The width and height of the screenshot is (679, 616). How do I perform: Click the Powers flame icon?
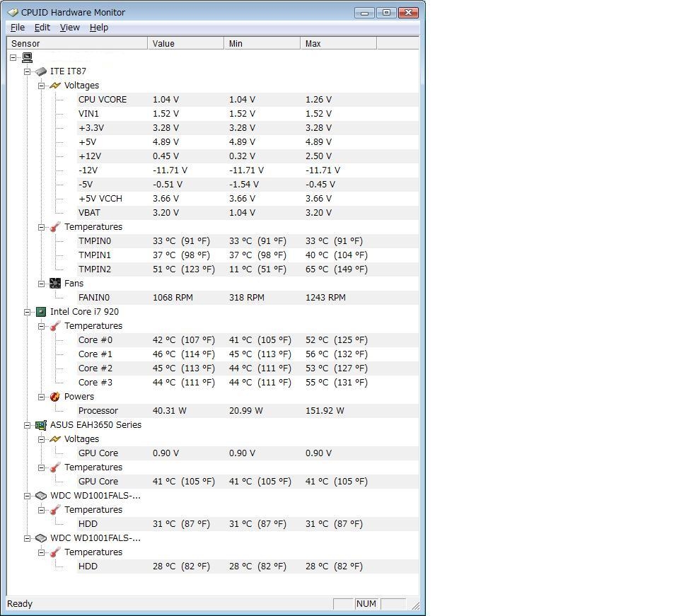click(x=55, y=397)
